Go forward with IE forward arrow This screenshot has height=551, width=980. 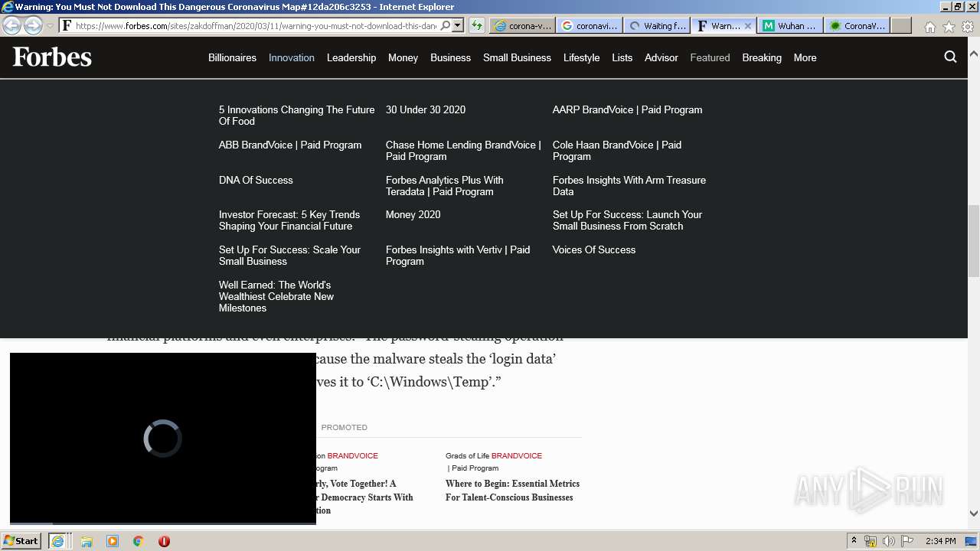click(x=33, y=25)
